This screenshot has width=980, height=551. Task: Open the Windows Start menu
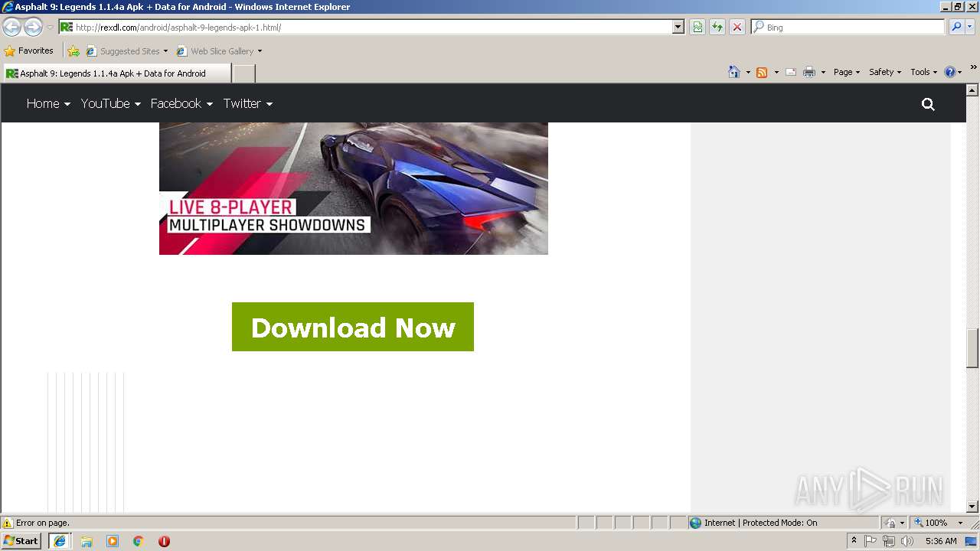tap(21, 541)
